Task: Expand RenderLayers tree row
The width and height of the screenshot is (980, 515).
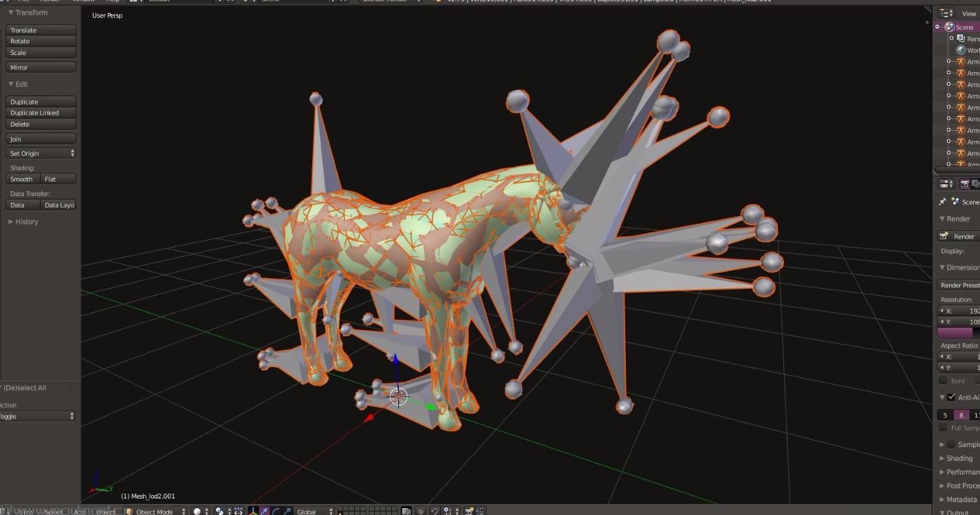Action: pyautogui.click(x=952, y=39)
